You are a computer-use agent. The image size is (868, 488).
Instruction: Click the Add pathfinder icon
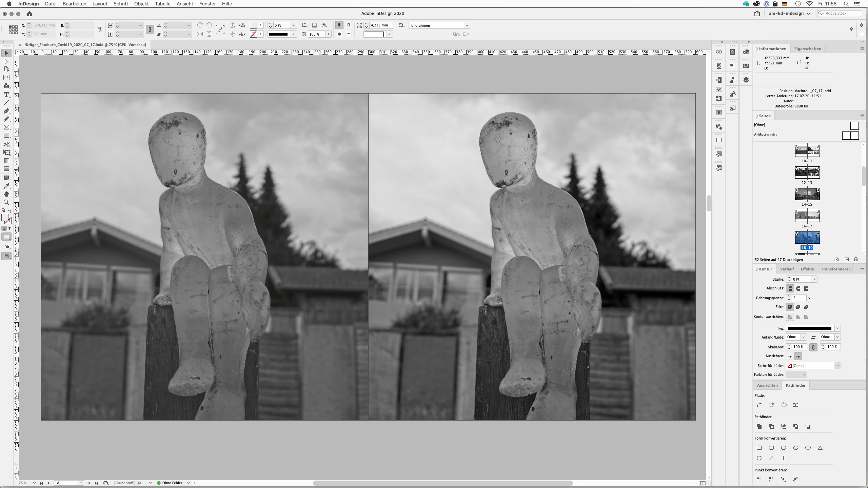point(759,426)
